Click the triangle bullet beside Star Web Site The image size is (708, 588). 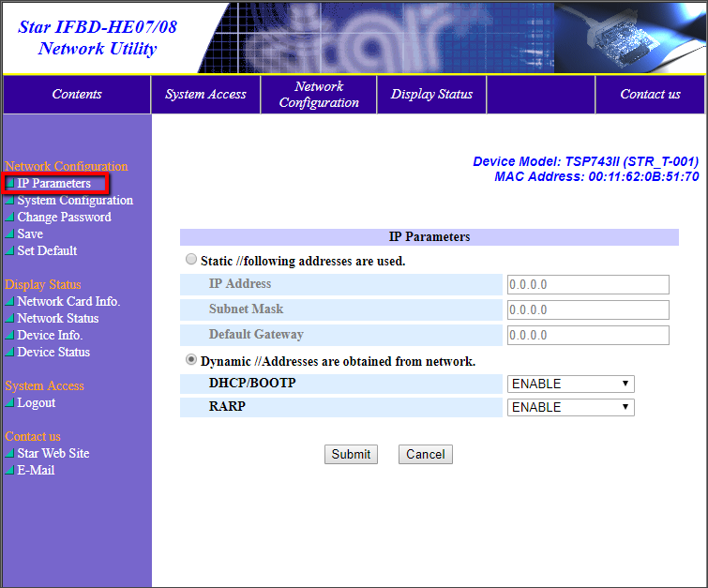9,453
